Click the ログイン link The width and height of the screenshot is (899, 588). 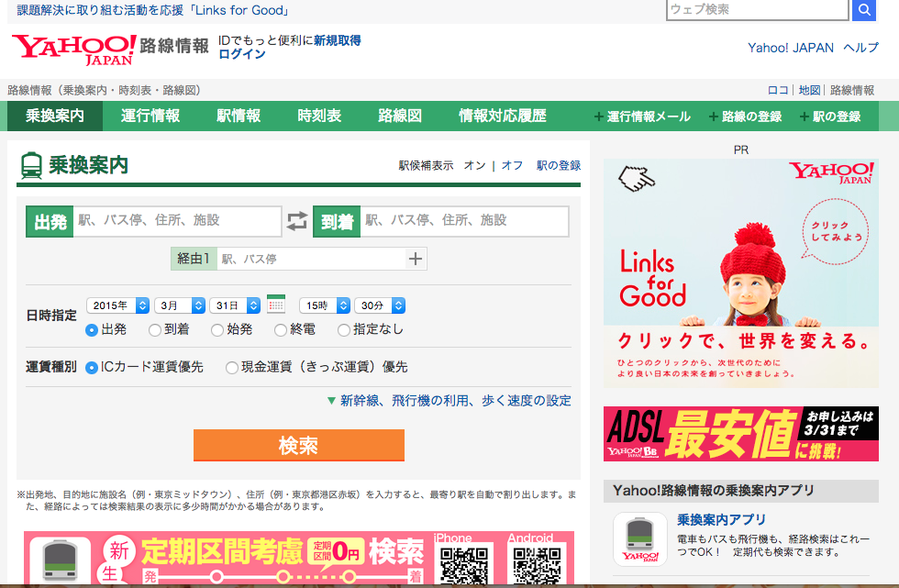pyautogui.click(x=242, y=54)
